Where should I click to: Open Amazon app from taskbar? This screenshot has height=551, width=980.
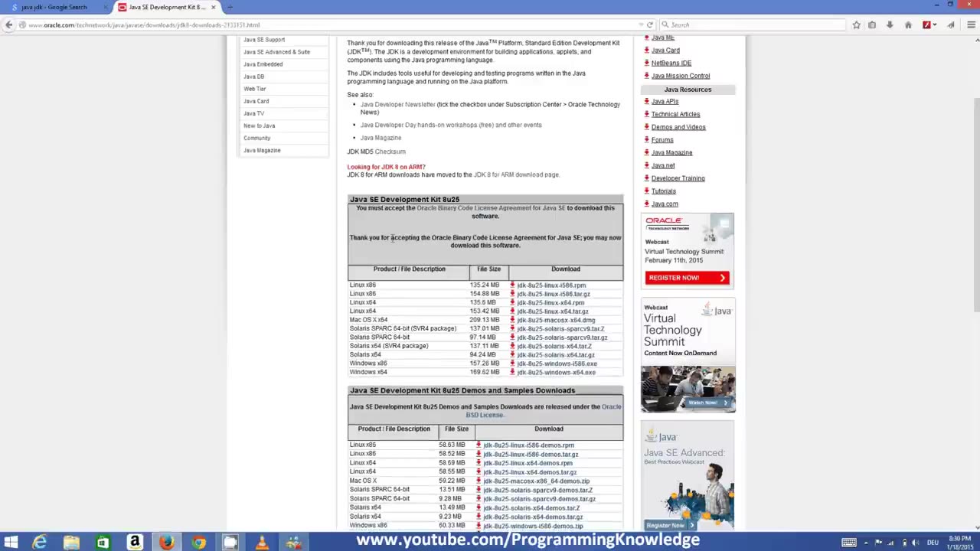tap(135, 543)
